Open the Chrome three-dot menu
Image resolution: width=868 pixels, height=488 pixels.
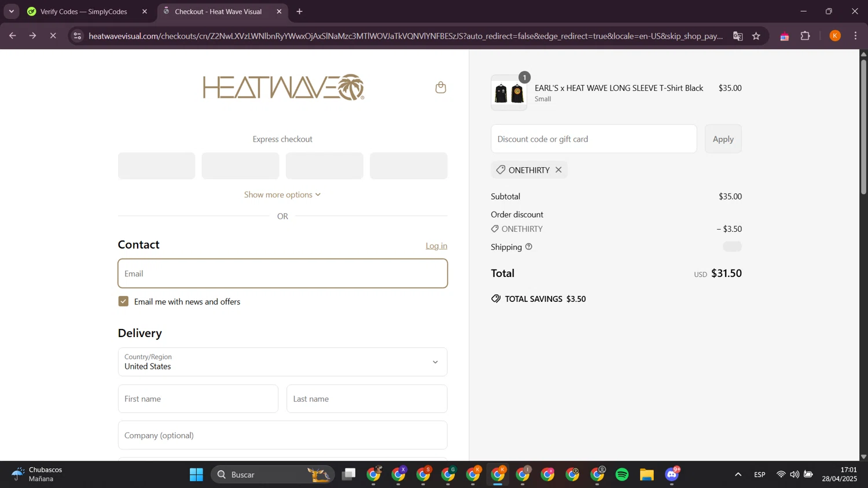[856, 36]
